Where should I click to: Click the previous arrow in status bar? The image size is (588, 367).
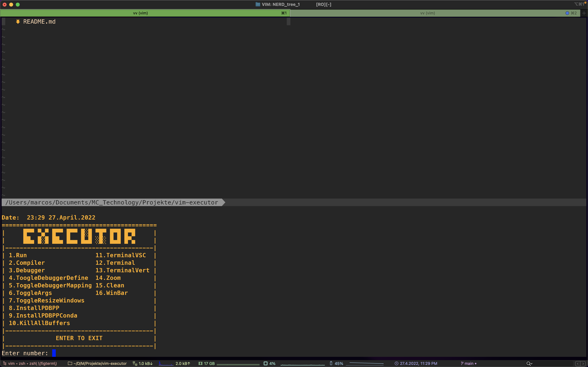coord(578,363)
